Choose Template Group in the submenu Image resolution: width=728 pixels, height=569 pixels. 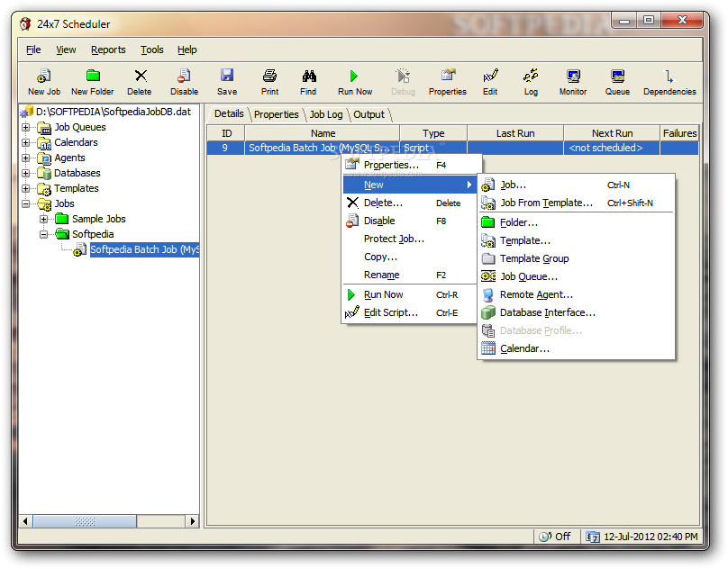point(576,258)
